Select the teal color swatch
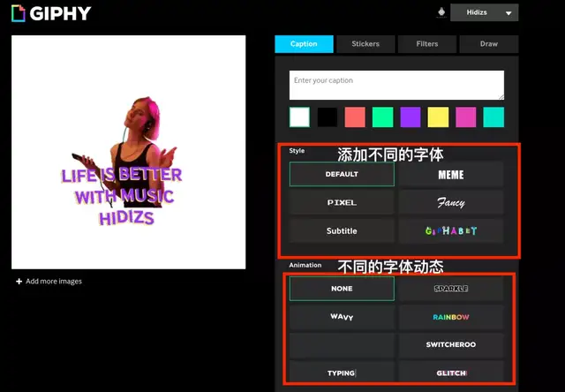This screenshot has width=565, height=392. (493, 117)
